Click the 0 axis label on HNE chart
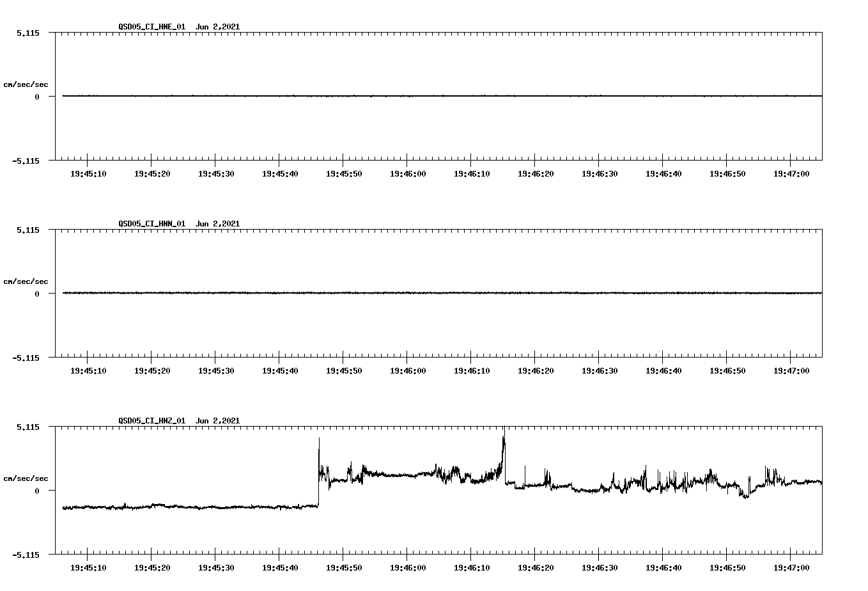The height and width of the screenshot is (591, 868). [37, 97]
